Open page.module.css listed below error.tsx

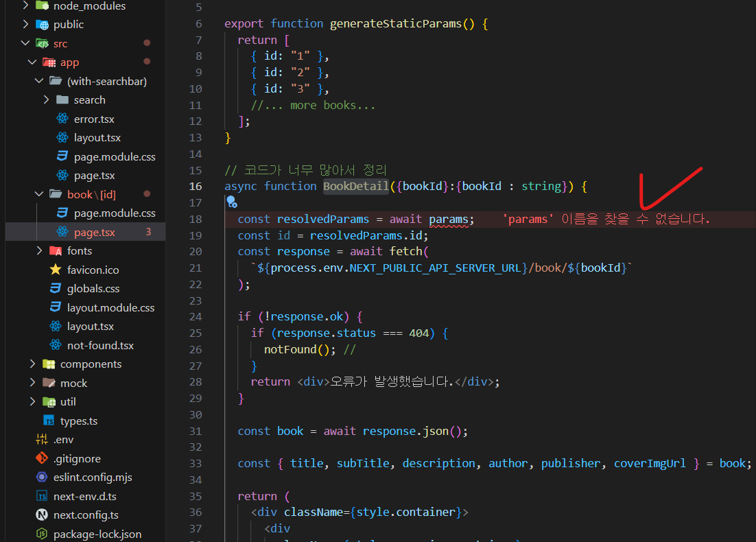(x=85, y=156)
